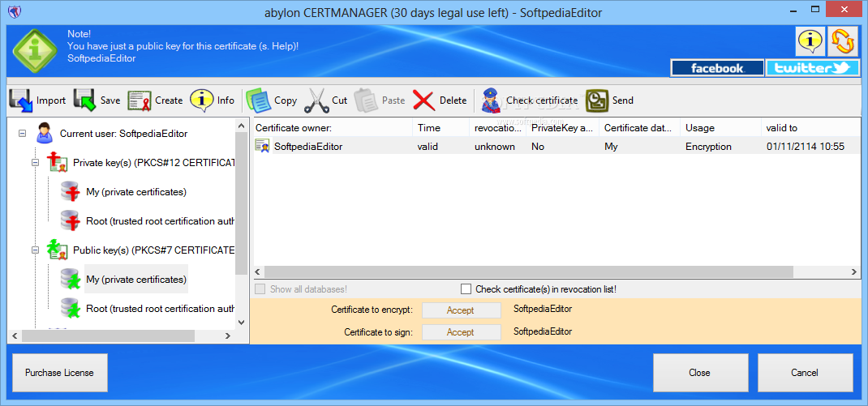The height and width of the screenshot is (406, 868).
Task: Click the green info diamond icon
Action: [34, 52]
